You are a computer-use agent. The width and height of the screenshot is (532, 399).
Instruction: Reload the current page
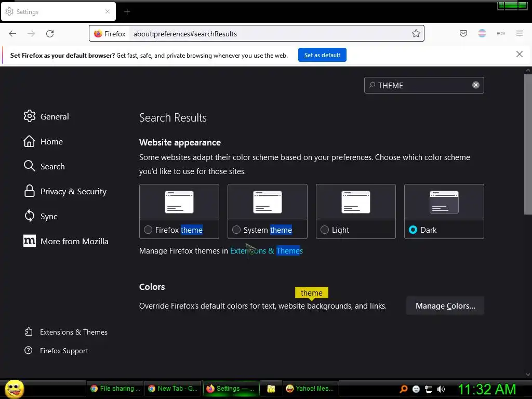50,34
